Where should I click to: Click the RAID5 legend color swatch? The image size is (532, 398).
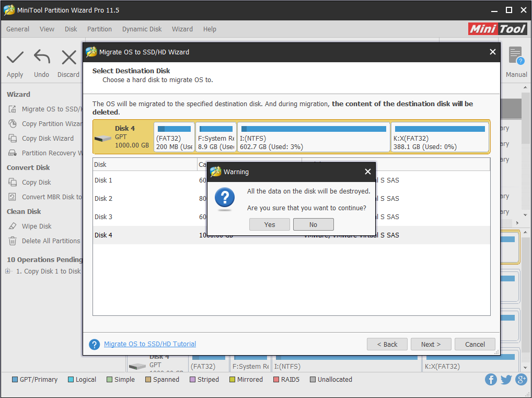click(276, 380)
